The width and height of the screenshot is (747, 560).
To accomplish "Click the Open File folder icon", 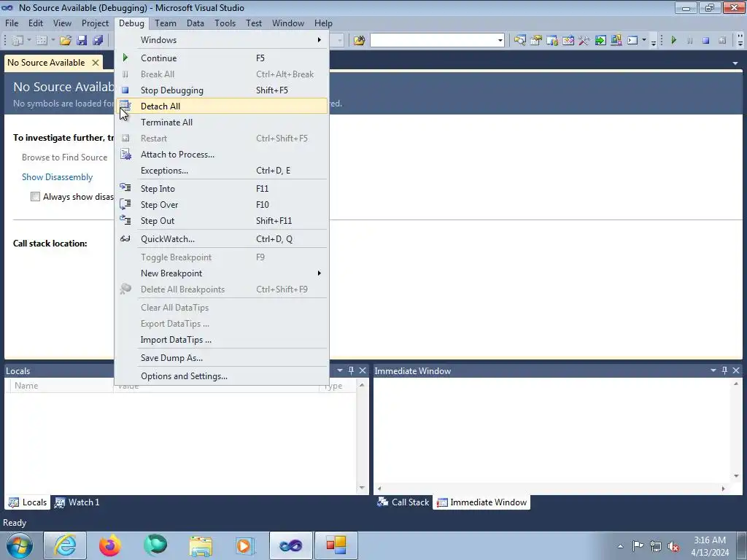I will tap(66, 41).
